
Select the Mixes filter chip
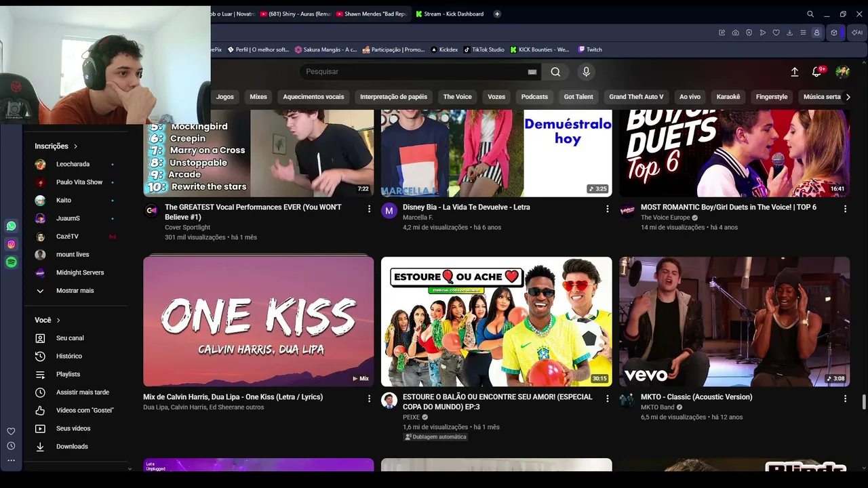click(258, 97)
